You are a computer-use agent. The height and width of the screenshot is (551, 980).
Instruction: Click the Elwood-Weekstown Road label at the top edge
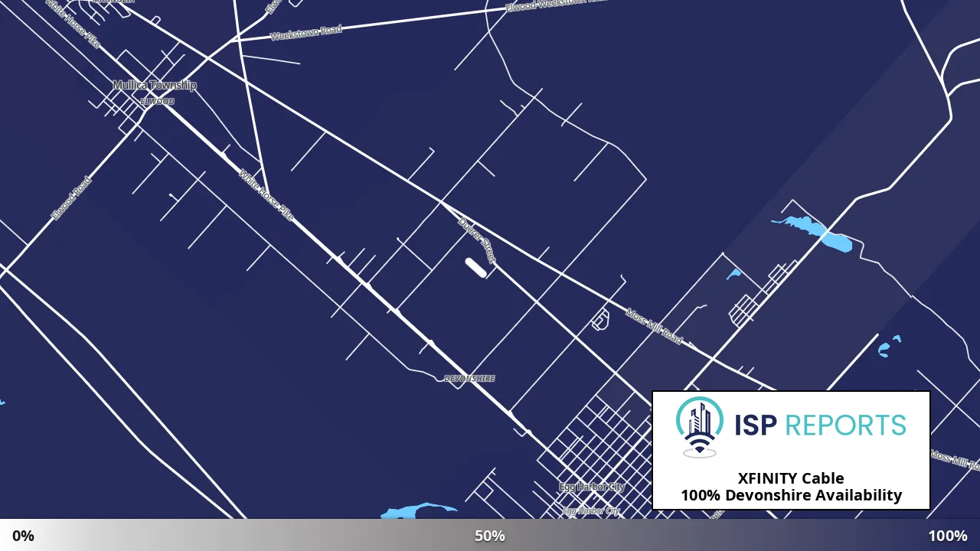point(556,4)
